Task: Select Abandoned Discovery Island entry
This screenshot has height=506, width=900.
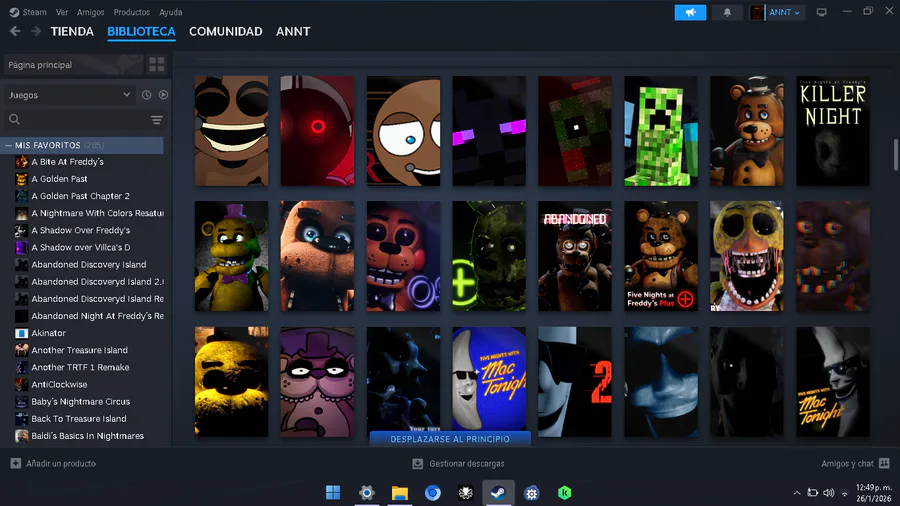Action: point(88,264)
